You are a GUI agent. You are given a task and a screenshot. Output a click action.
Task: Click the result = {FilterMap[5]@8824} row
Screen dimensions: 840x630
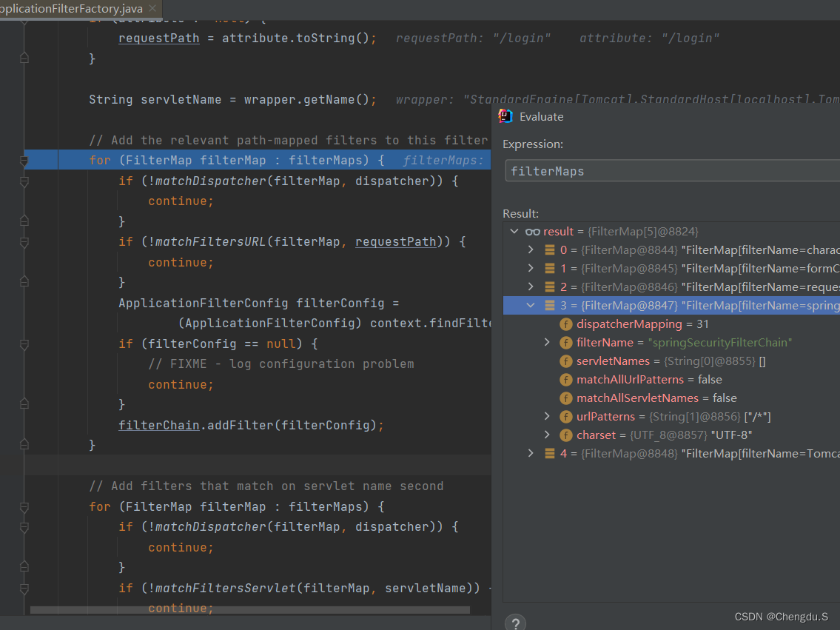[672, 232]
